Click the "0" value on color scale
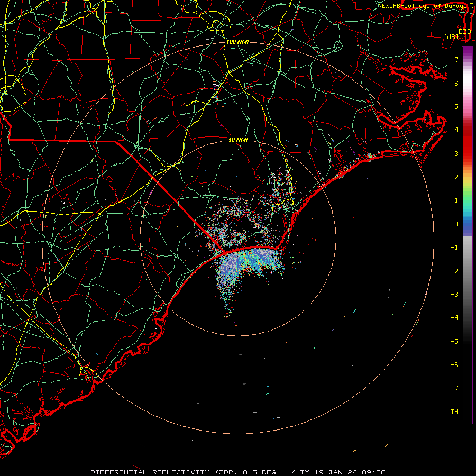This screenshot has height=476, width=476. [456, 224]
